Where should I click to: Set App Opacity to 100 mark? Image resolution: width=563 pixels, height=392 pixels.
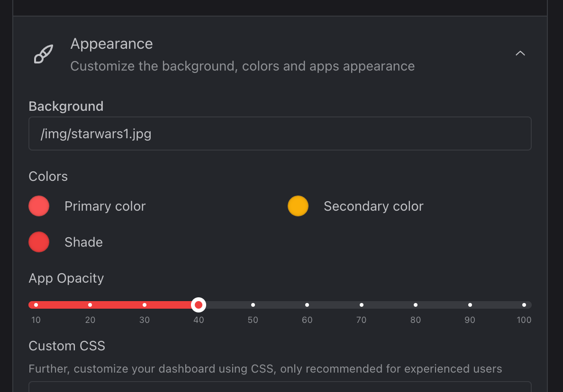pyautogui.click(x=524, y=305)
